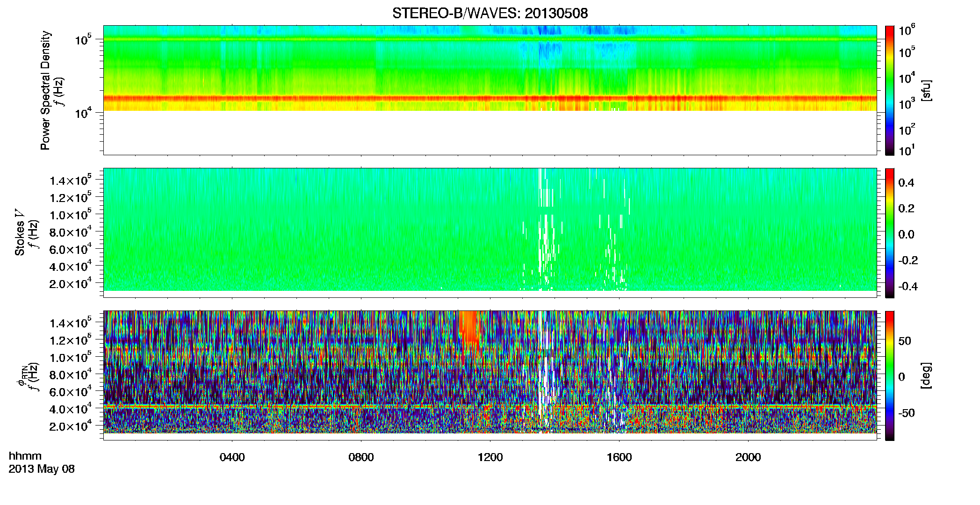Screen dimensions: 980x505
Task: Click the Stokes V colorbar
Action: (x=890, y=233)
